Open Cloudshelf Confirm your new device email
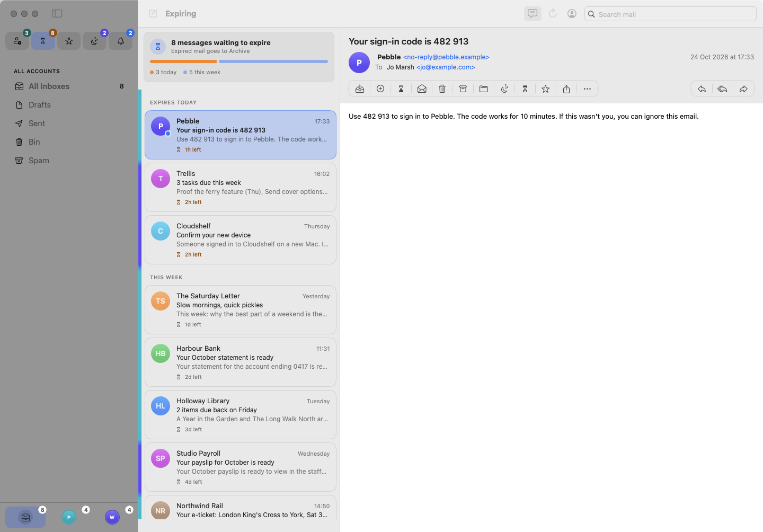The width and height of the screenshot is (763, 532). [x=241, y=240]
